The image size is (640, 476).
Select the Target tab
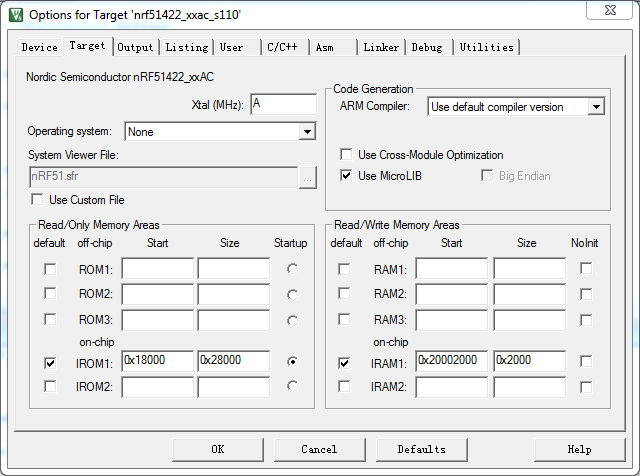[87, 46]
